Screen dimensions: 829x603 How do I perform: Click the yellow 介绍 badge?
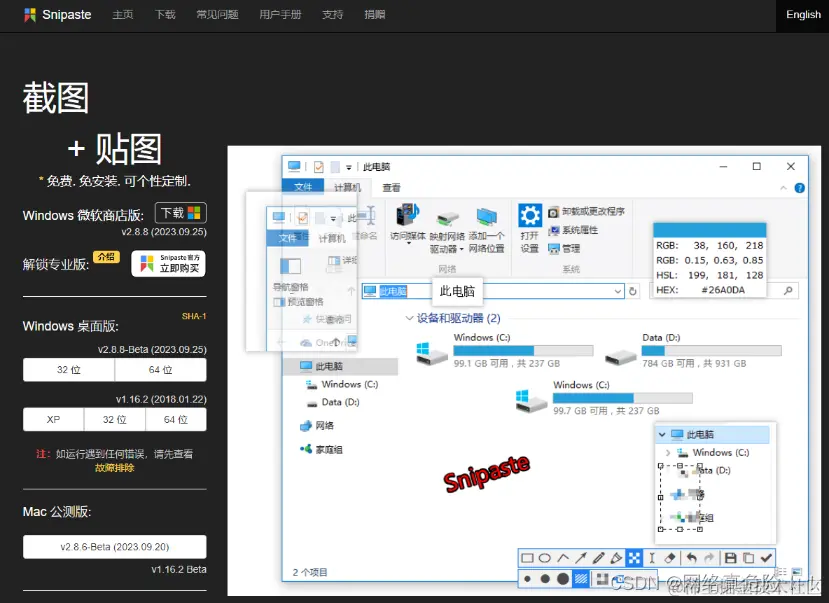coord(106,257)
